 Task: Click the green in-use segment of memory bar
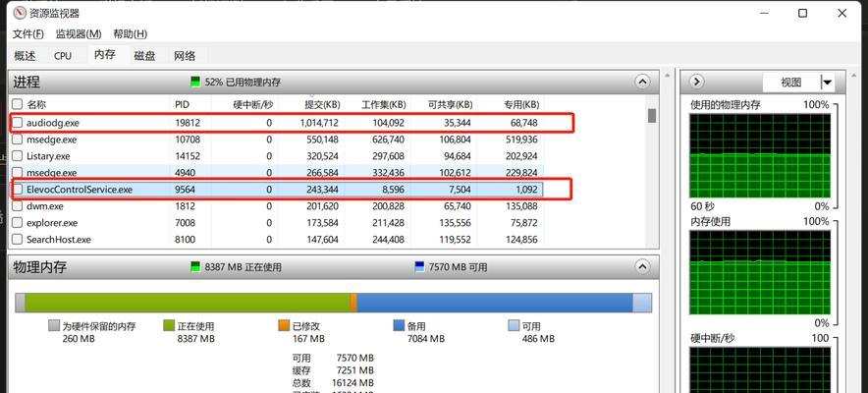188,303
